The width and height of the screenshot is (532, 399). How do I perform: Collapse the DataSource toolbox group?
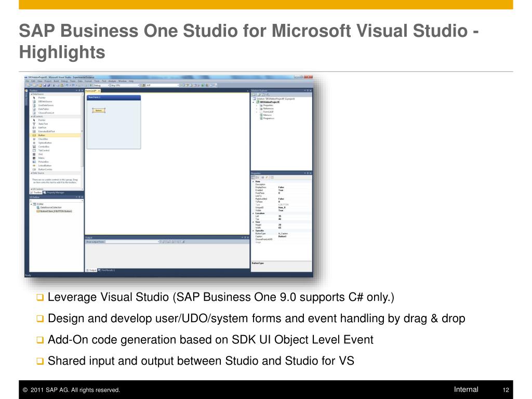[x=32, y=94]
